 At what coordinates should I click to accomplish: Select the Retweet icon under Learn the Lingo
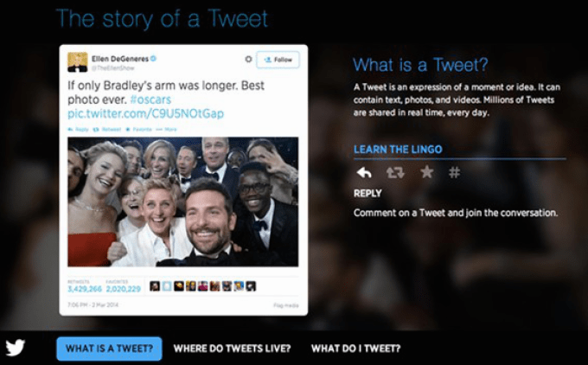pos(395,173)
